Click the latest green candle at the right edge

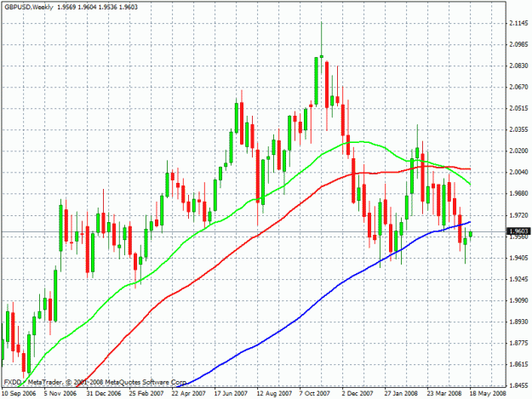[x=471, y=234]
